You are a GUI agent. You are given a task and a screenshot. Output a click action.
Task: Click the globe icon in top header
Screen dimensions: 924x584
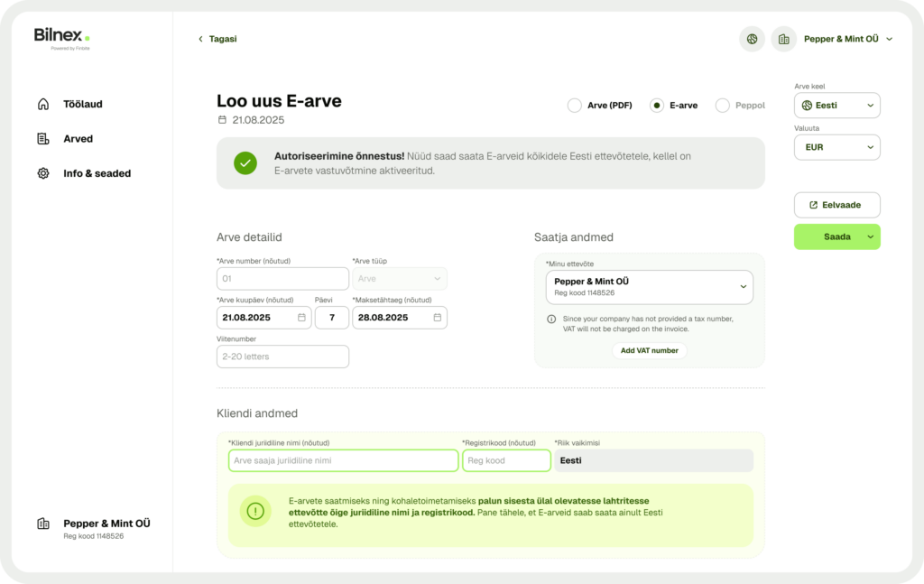point(752,39)
